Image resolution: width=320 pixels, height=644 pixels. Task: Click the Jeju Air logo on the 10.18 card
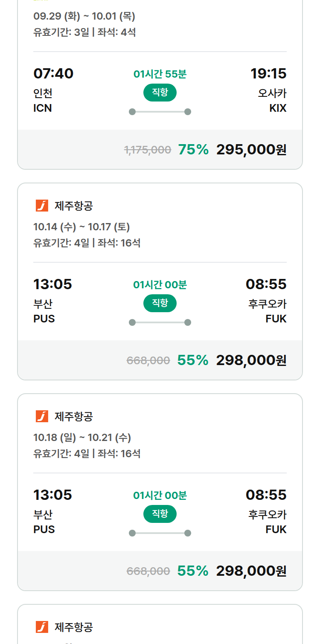click(42, 416)
